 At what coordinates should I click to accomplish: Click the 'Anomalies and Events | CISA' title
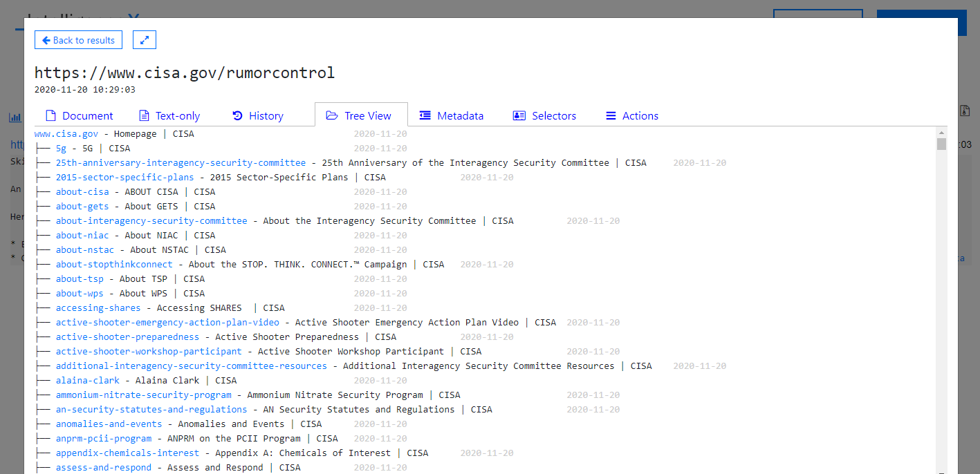pyautogui.click(x=250, y=424)
